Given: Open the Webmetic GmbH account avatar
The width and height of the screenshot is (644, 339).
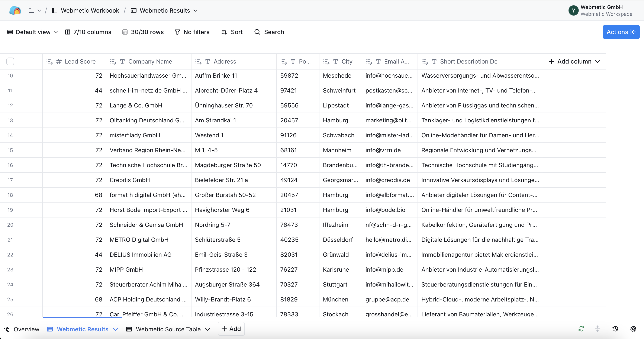Looking at the screenshot, I should [573, 10].
